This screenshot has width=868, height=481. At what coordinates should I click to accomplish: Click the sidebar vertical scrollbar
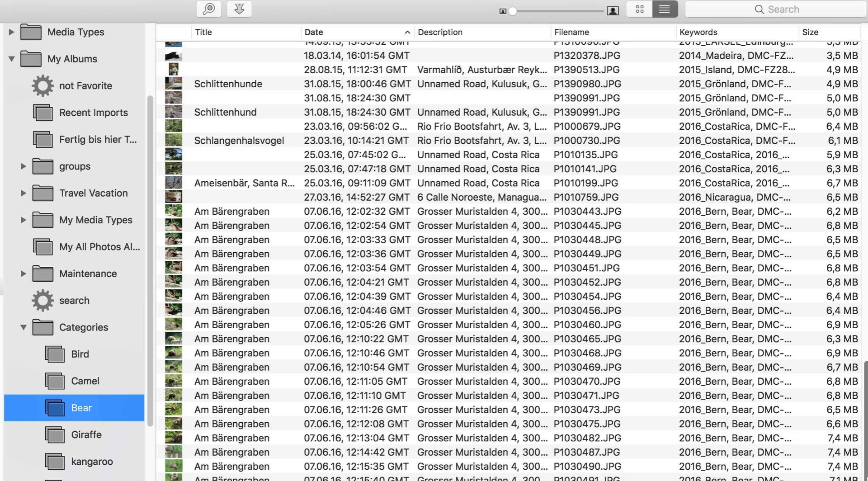pyautogui.click(x=150, y=260)
